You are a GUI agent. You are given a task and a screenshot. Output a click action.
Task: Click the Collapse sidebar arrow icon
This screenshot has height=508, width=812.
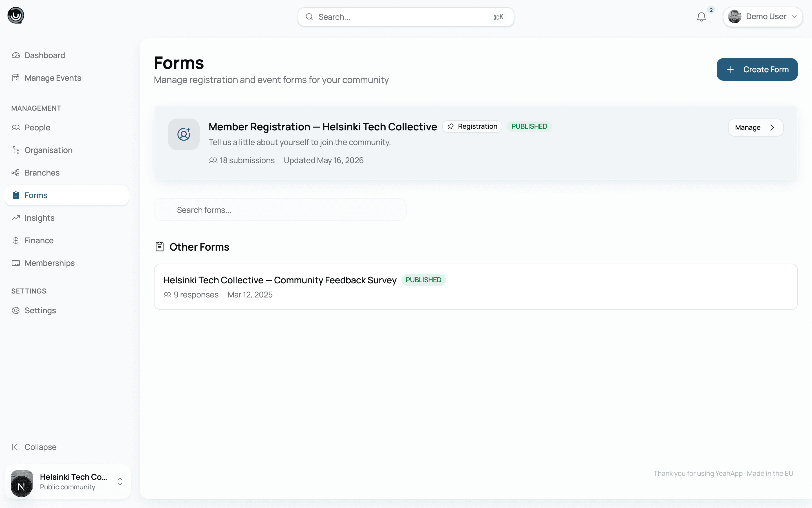(16, 447)
